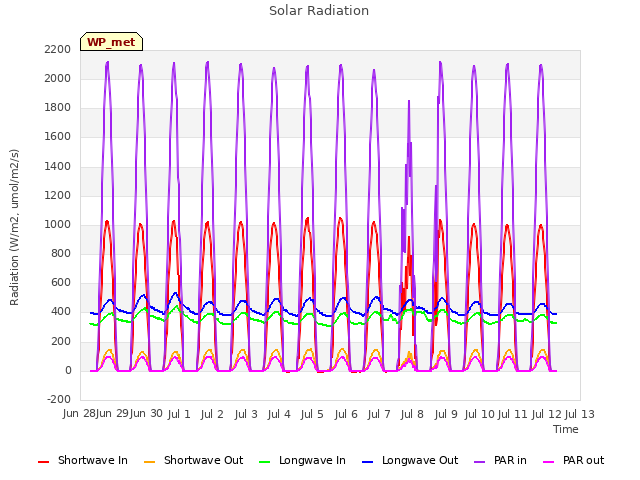Screen dimensions: 640x480
Task: Click the 'Jul 2' x-axis date label
Action: (x=212, y=414)
